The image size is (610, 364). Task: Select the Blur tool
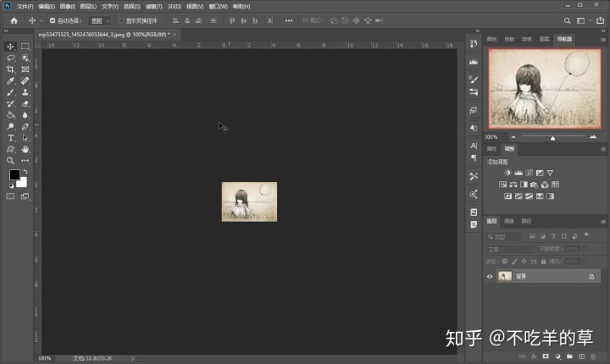click(25, 115)
